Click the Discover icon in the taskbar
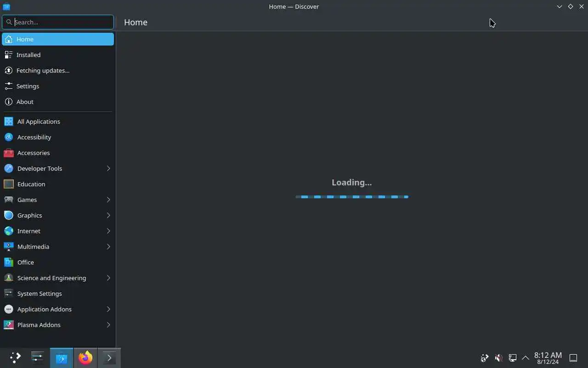Image resolution: width=588 pixels, height=368 pixels. click(62, 357)
